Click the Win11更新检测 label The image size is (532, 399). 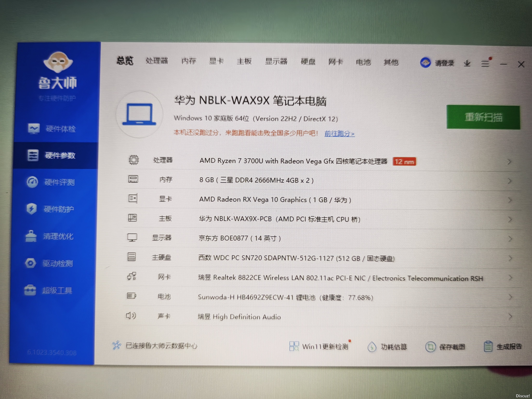325,347
